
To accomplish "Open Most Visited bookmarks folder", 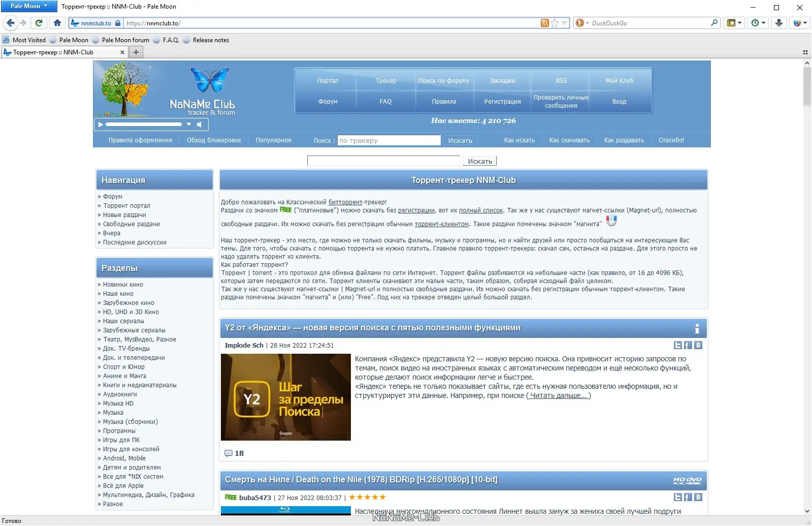I will coord(24,40).
